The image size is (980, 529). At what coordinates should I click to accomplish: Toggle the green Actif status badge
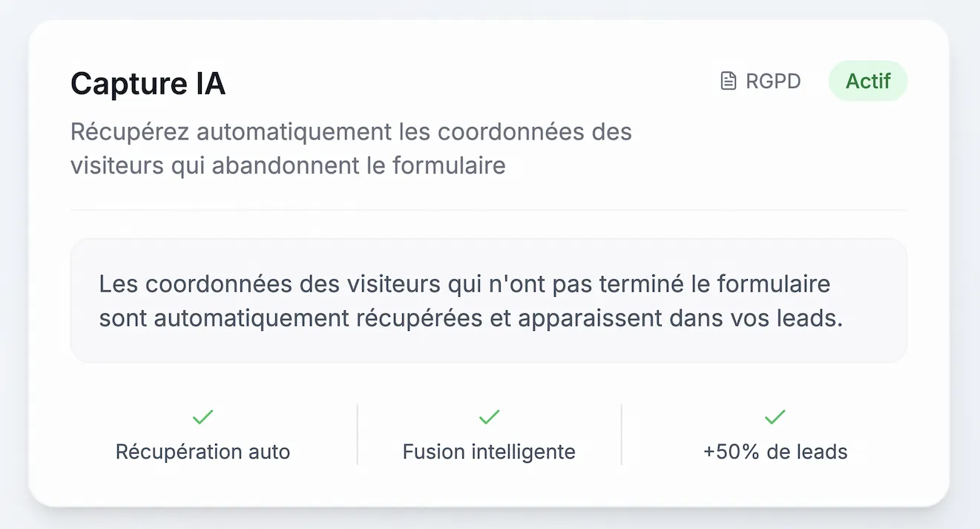coord(867,81)
